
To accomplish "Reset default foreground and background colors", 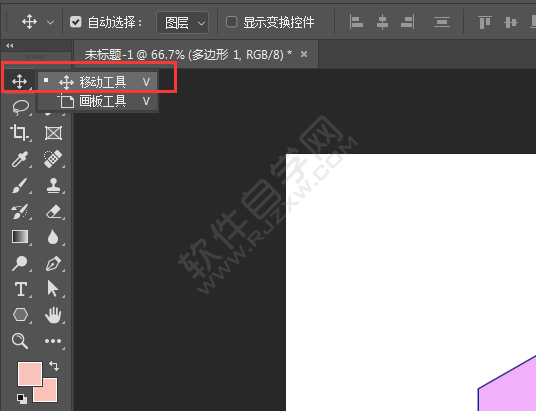I will click(22, 398).
